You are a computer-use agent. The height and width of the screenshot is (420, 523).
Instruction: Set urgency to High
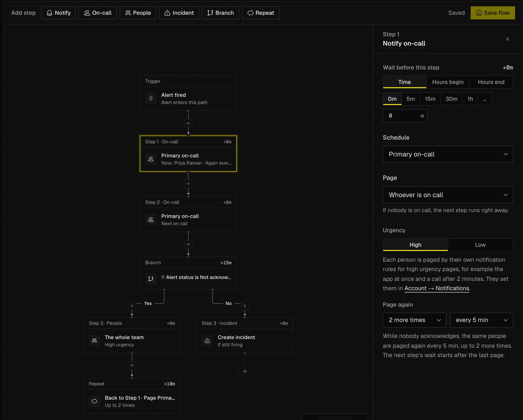point(415,245)
